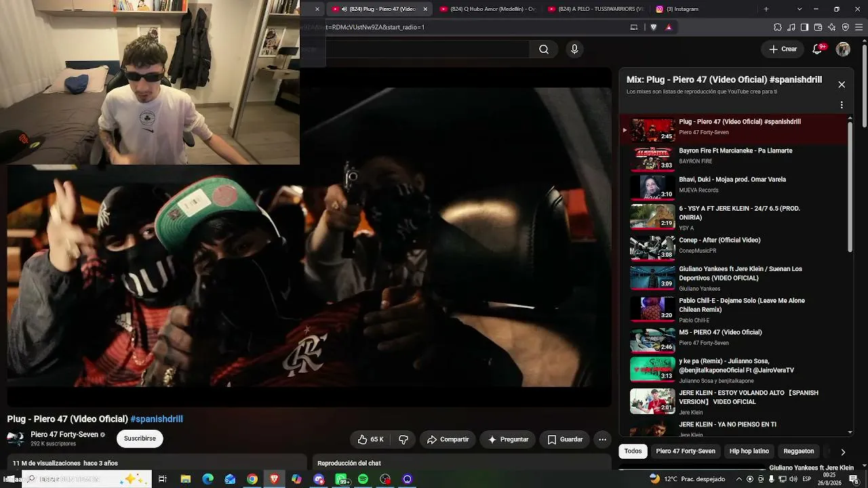
Task: Open Windows notification center icon
Action: (854, 479)
